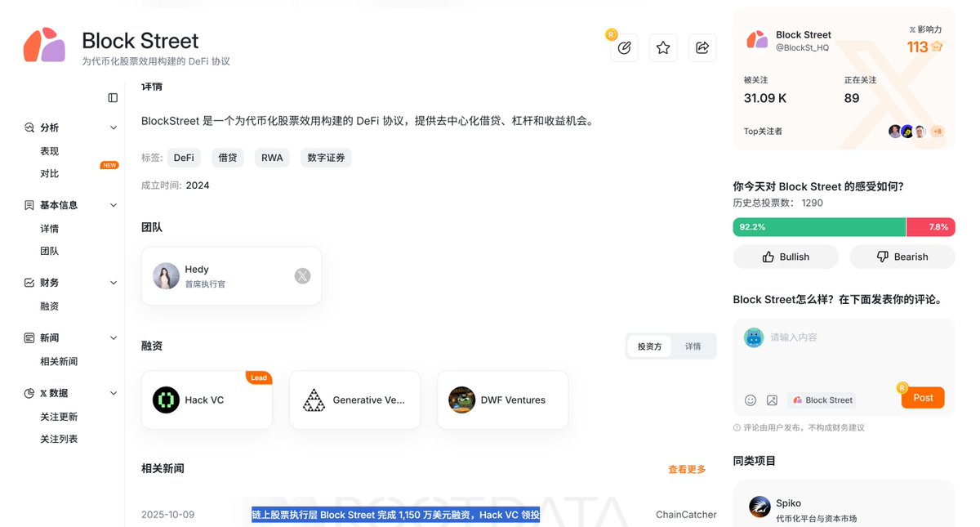980x527 pixels.
Task: Click the Block Street logo icon
Action: (x=44, y=45)
